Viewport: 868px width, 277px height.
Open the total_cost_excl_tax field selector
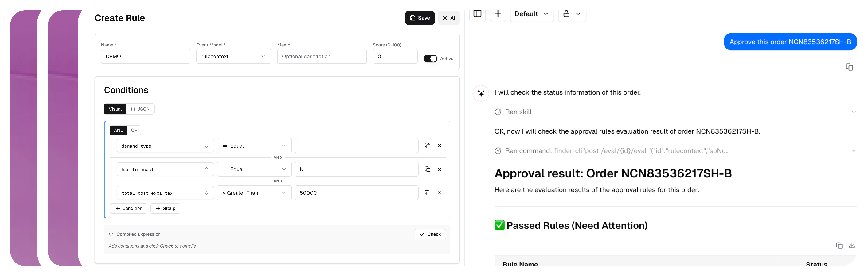coord(165,193)
